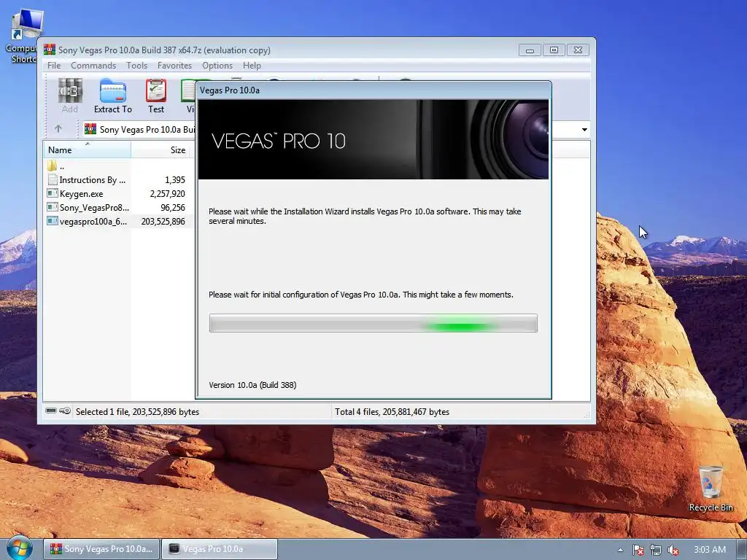
Task: Click the Vegas Pro 10 banner image
Action: 373,139
